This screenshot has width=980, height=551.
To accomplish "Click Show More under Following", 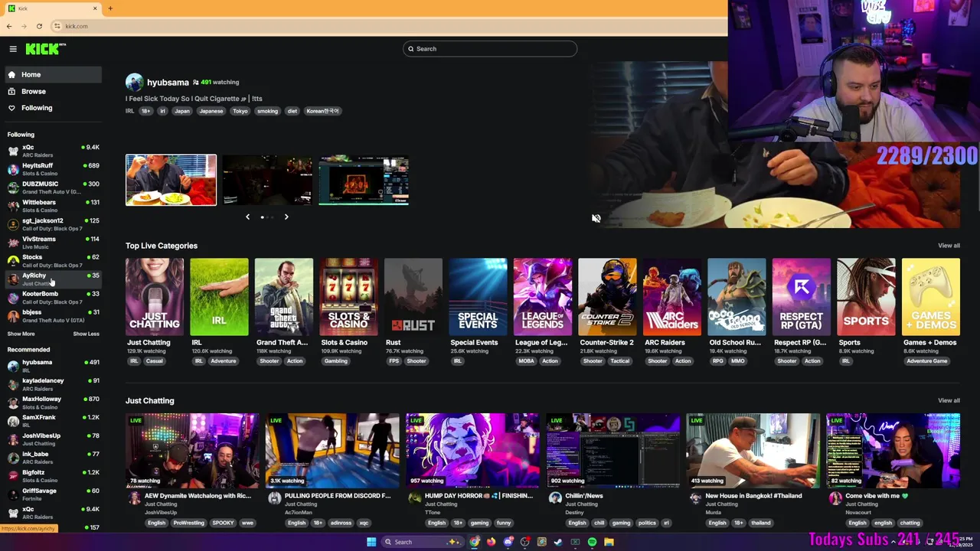I will [21, 334].
